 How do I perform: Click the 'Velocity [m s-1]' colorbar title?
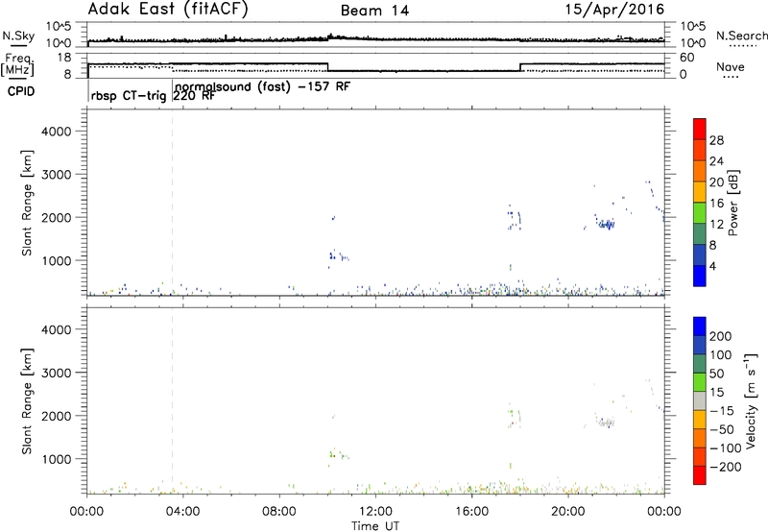[750, 400]
